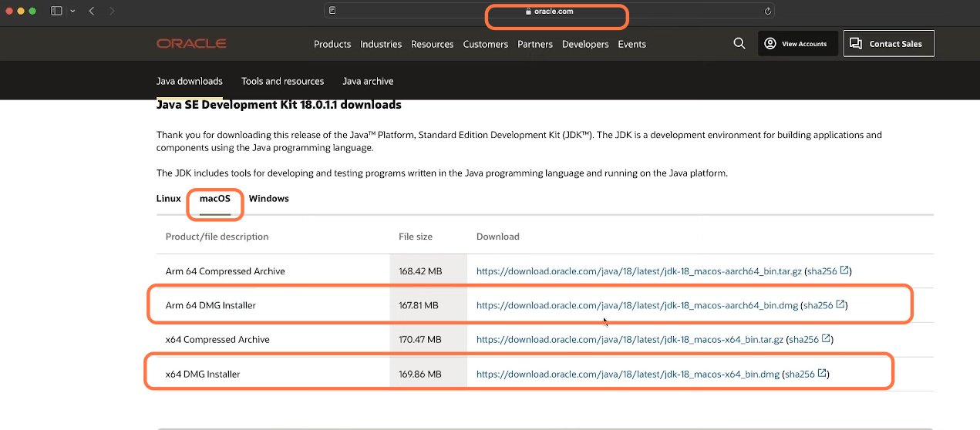This screenshot has width=980, height=430.
Task: Click the Java SE Development Kit 18.0.1.1 heading
Action: coord(279,105)
